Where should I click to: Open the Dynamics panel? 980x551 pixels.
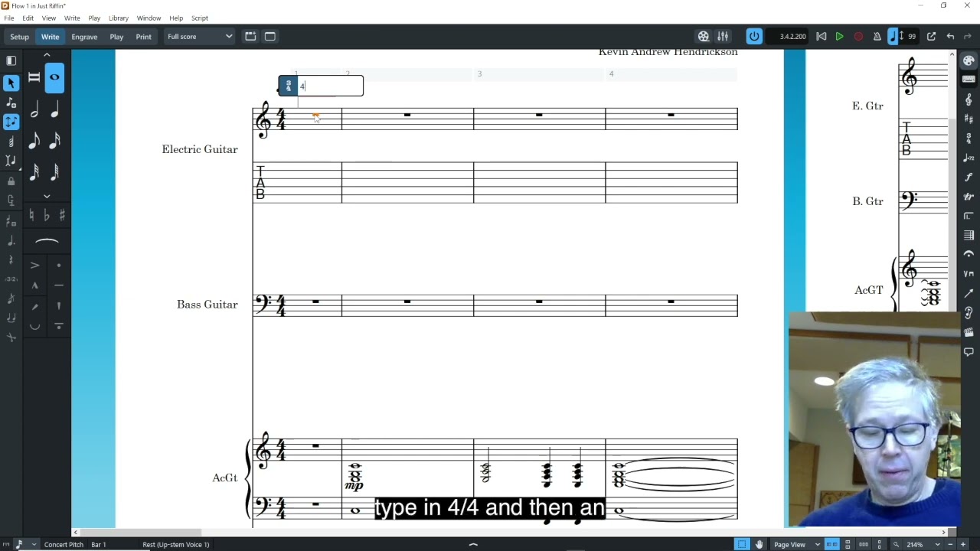pos(969,178)
